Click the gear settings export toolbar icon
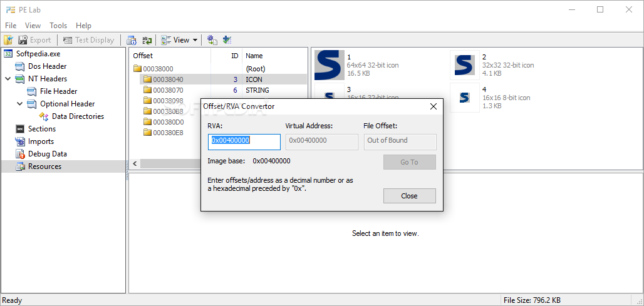This screenshot has width=644, height=306. pos(212,40)
